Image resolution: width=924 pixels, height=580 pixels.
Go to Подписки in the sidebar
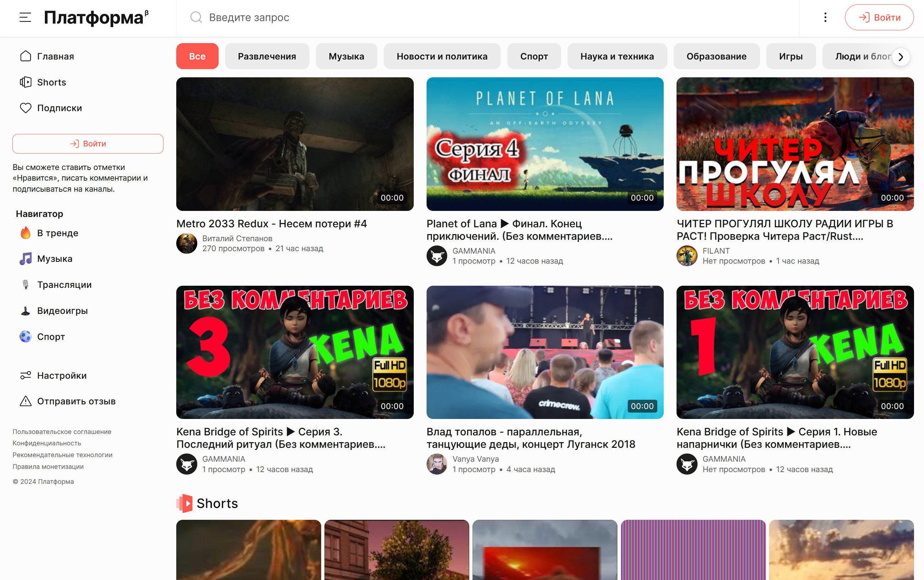(x=59, y=108)
